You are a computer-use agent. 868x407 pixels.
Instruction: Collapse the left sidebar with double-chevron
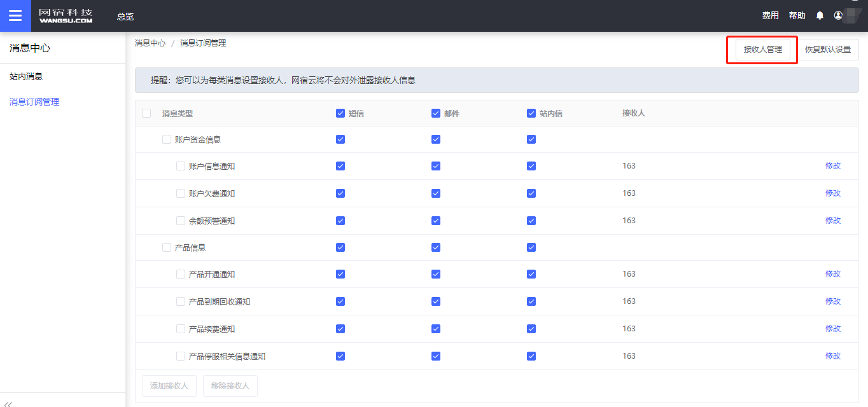[8, 403]
